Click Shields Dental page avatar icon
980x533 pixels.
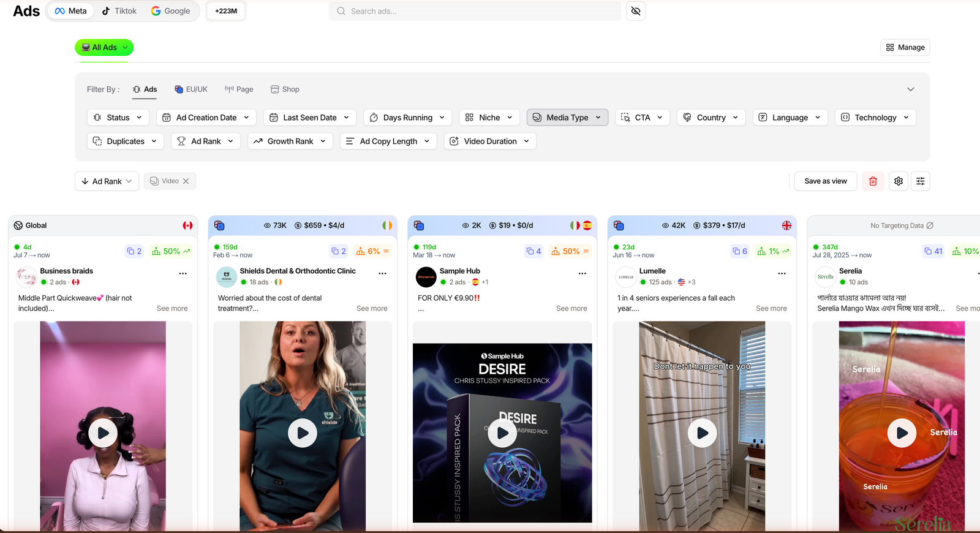227,277
